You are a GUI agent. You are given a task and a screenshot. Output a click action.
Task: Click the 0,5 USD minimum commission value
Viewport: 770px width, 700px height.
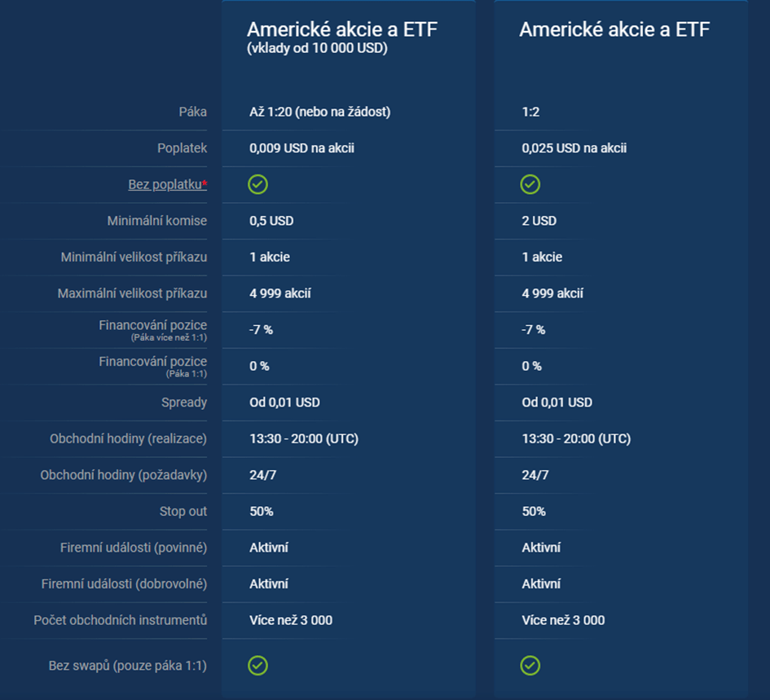(271, 221)
